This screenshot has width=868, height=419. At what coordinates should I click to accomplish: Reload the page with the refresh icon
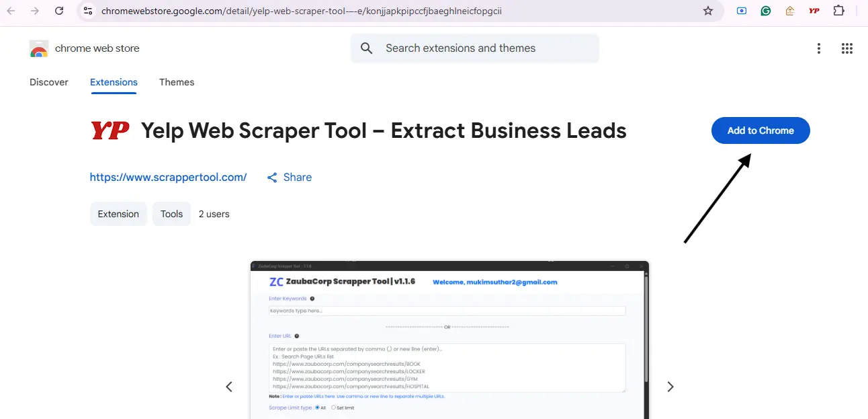(60, 11)
